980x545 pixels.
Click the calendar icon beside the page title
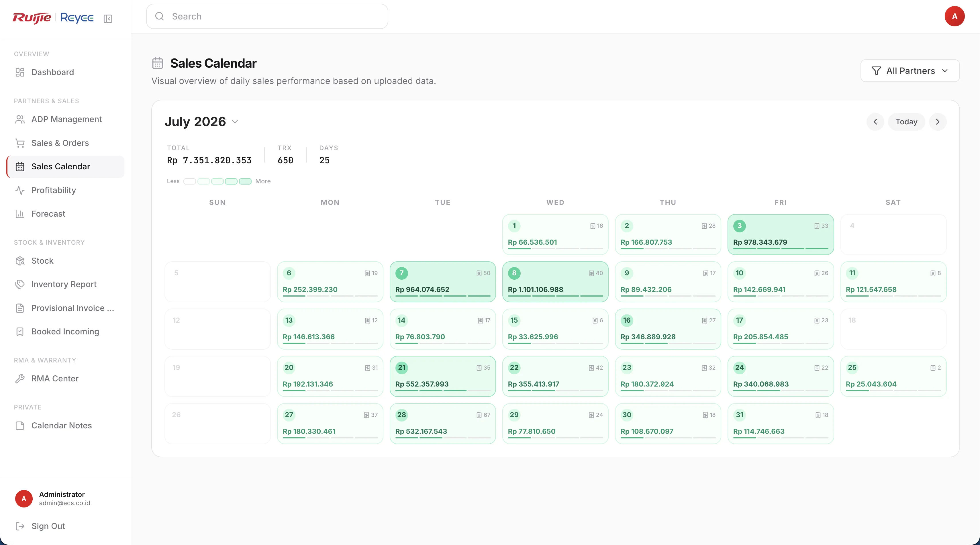(x=158, y=63)
